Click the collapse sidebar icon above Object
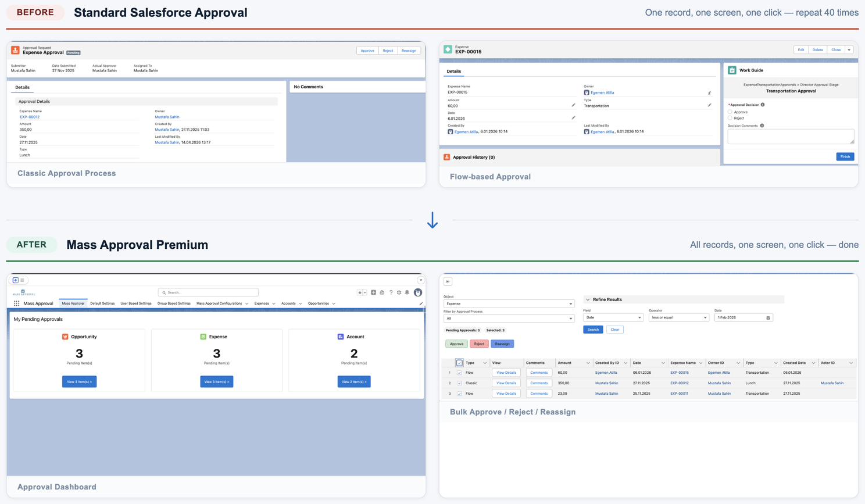865x504 pixels. click(x=448, y=281)
